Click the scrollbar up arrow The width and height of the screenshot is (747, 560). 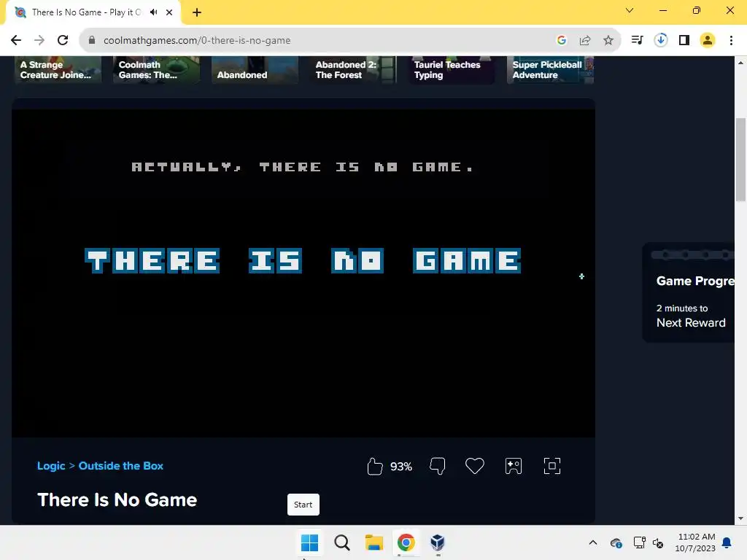click(x=740, y=63)
